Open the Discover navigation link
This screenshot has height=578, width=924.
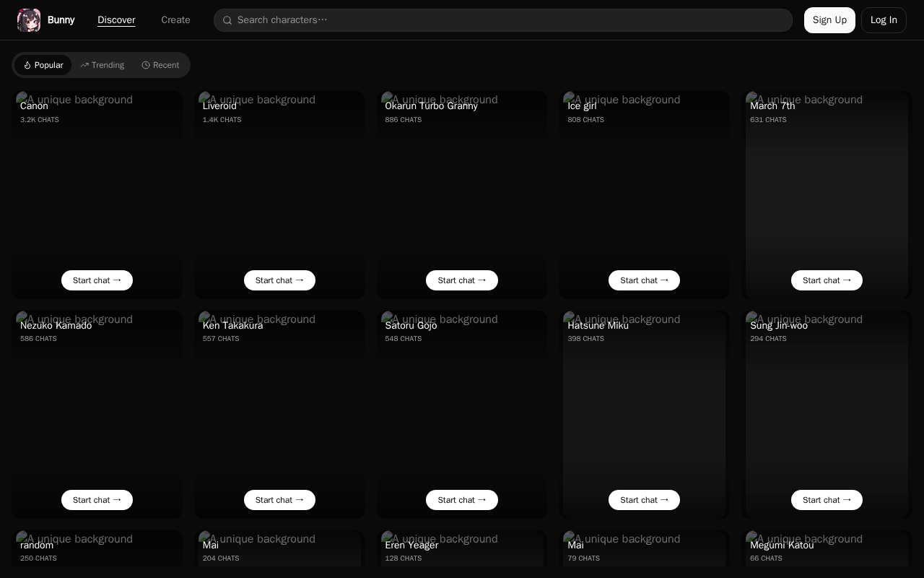tap(116, 20)
